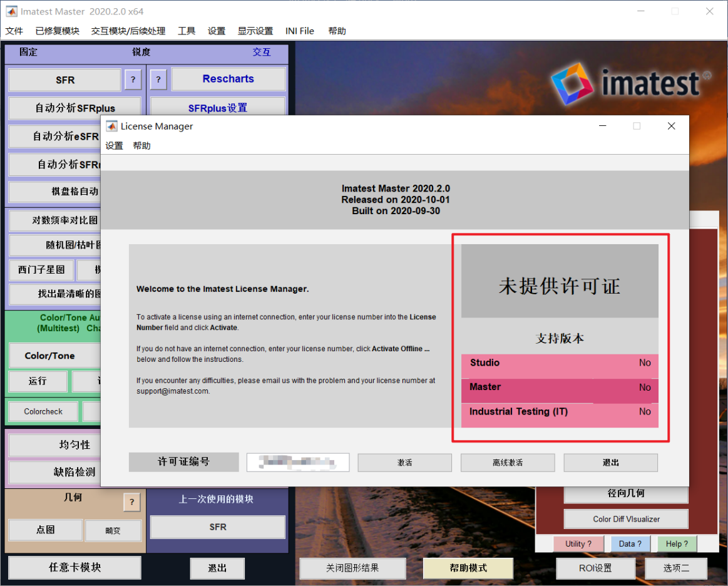The width and height of the screenshot is (728, 586).
Task: Open ROI设置
Action: click(x=595, y=568)
